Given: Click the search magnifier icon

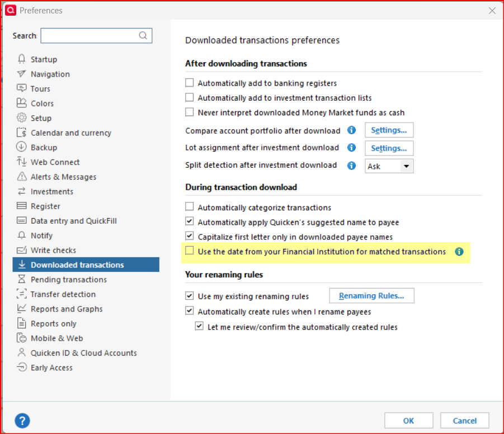Looking at the screenshot, I should 143,35.
